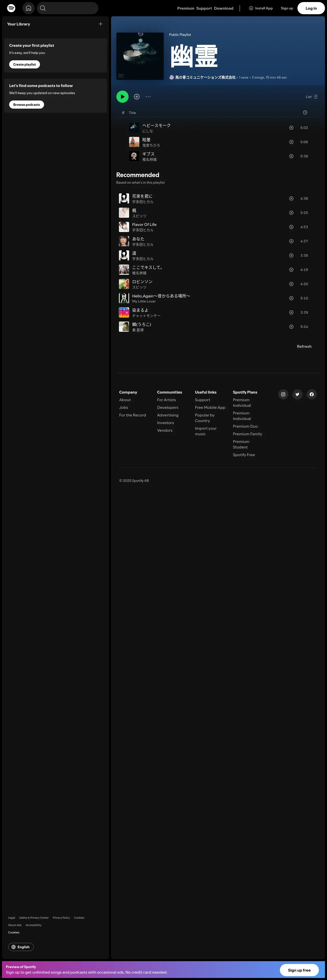Click the duration clock column icon
The width and height of the screenshot is (327, 980).
tap(305, 113)
